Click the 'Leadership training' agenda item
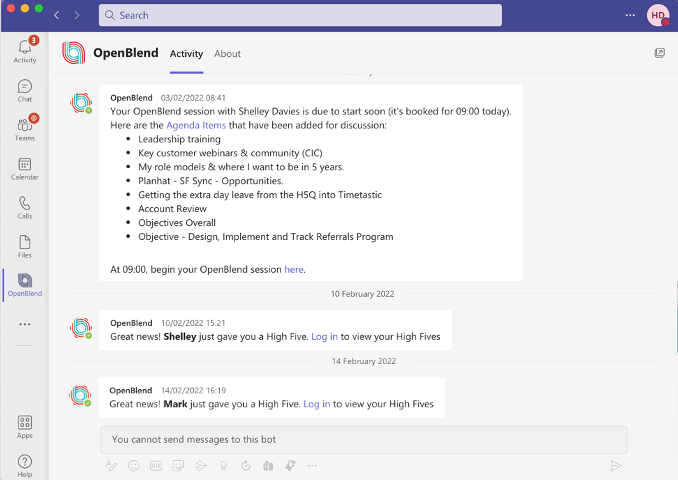 tap(179, 139)
